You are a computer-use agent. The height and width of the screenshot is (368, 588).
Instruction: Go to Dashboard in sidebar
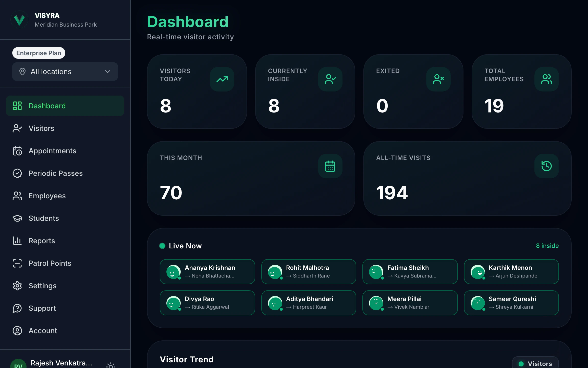click(65, 106)
